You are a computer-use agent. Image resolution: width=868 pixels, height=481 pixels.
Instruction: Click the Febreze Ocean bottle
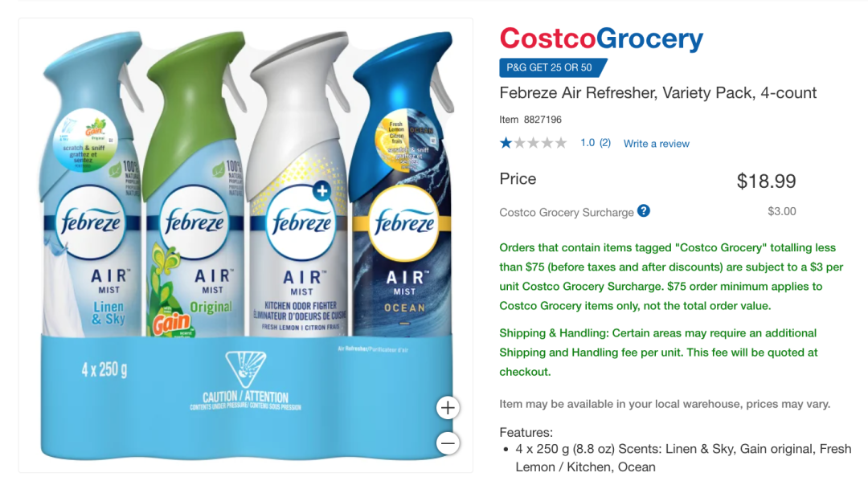click(403, 188)
